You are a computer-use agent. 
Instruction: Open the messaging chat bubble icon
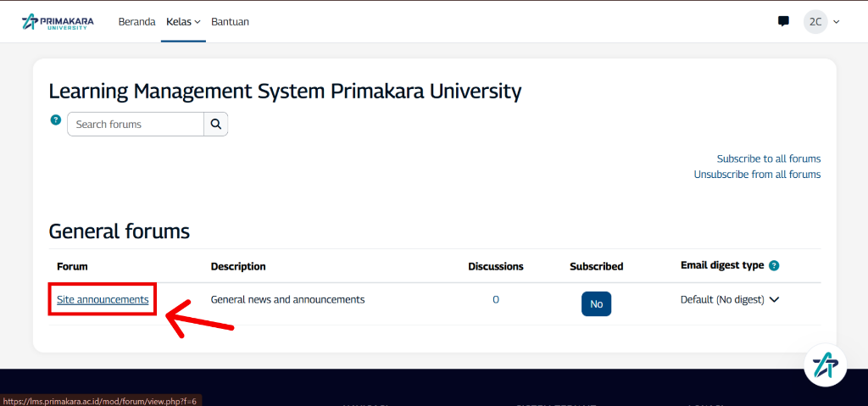click(x=783, y=21)
